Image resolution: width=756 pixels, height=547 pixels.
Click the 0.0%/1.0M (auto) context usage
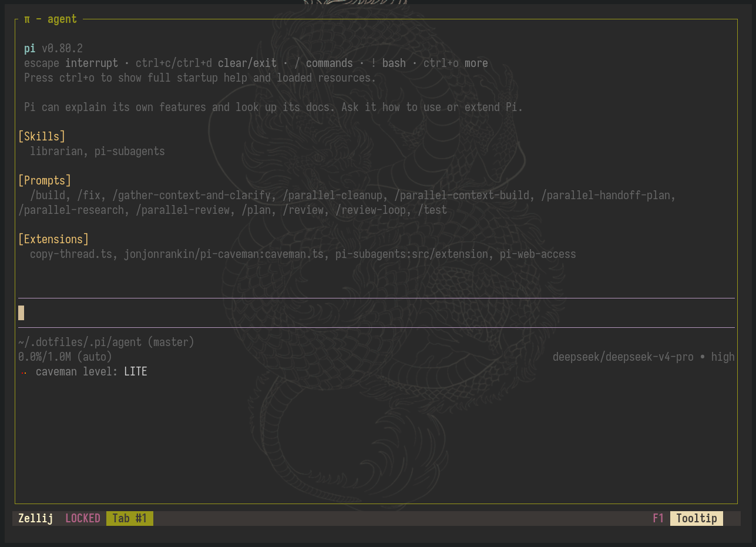(65, 357)
